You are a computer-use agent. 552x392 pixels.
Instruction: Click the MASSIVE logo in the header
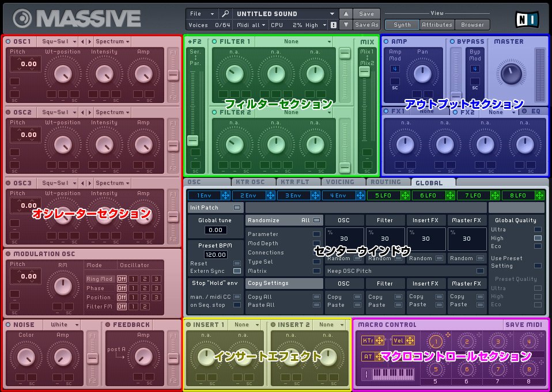(x=77, y=18)
